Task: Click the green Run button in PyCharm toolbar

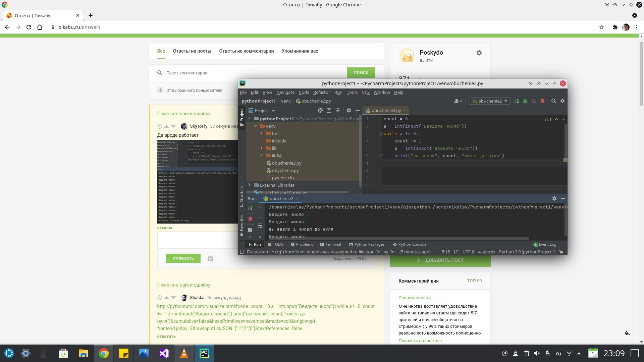Action: pos(517,101)
